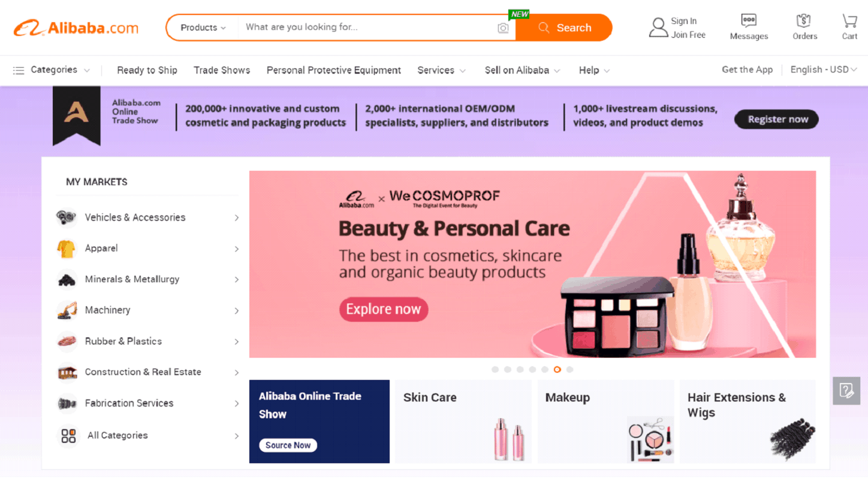
Task: Click the Hair Extensions wig image
Action: (x=792, y=439)
